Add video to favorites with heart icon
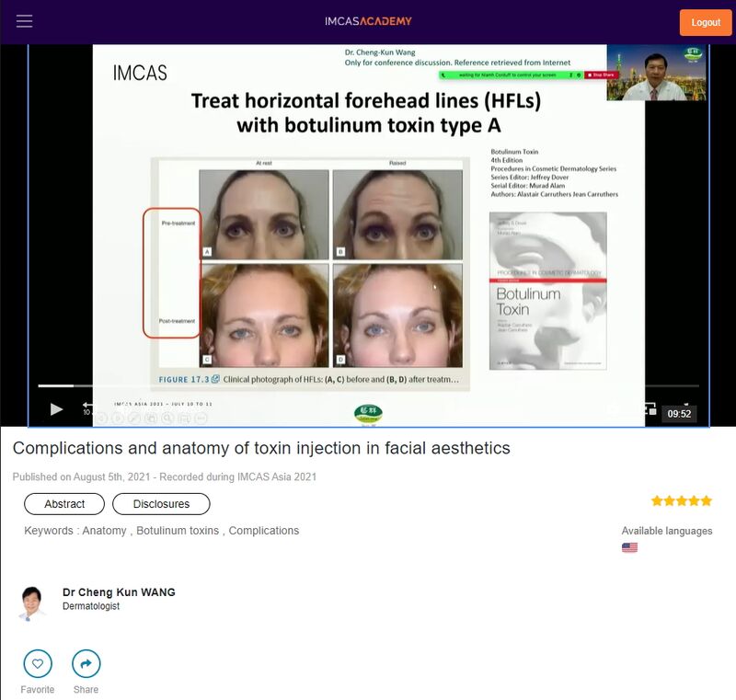The image size is (736, 700). click(38, 663)
